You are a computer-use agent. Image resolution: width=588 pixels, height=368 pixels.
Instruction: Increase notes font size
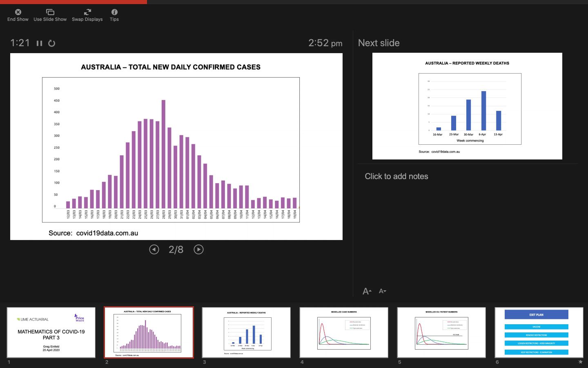tap(367, 291)
